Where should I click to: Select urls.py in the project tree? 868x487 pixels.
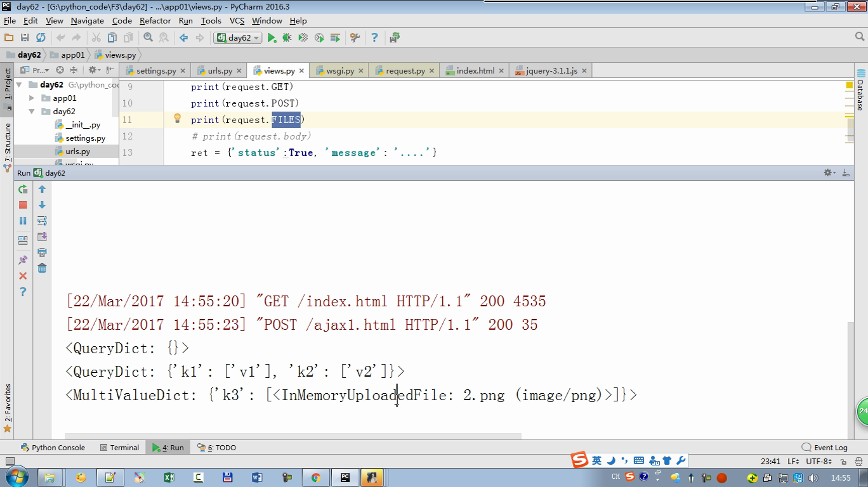[77, 151]
